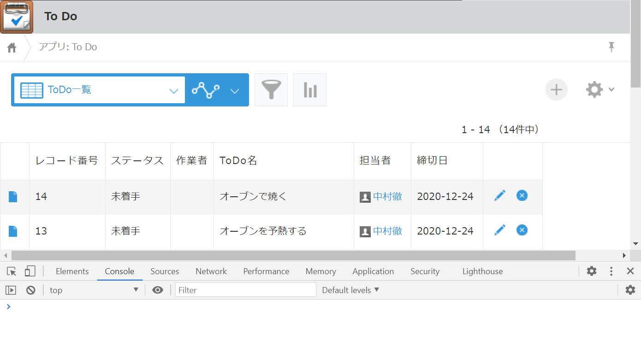Edit record 14 with pencil icon
This screenshot has height=364, width=641.
(499, 195)
